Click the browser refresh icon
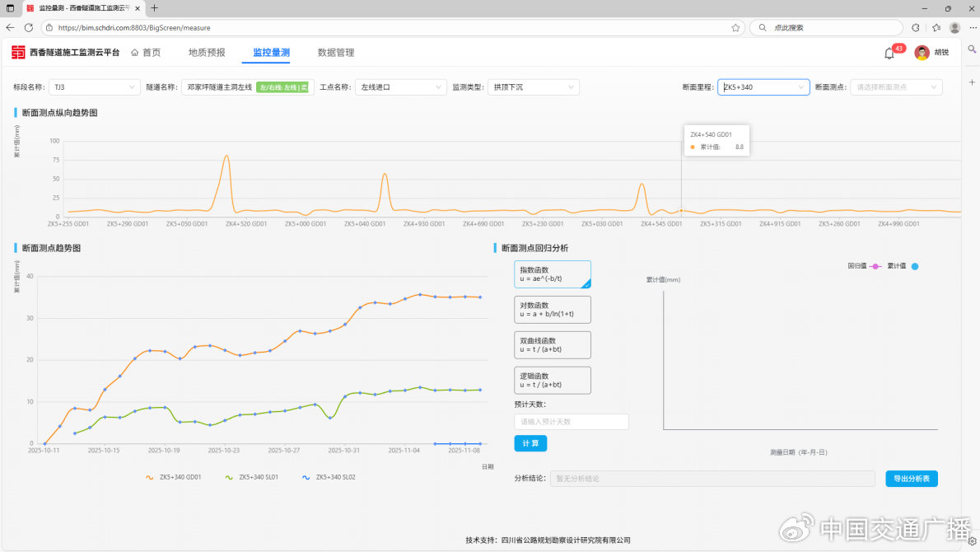Viewport: 980px width, 552px height. [29, 27]
